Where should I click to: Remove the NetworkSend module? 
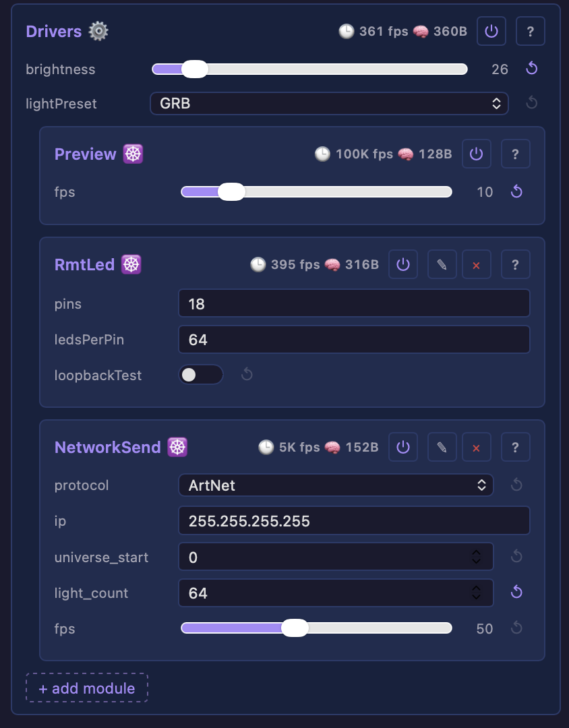(x=476, y=447)
